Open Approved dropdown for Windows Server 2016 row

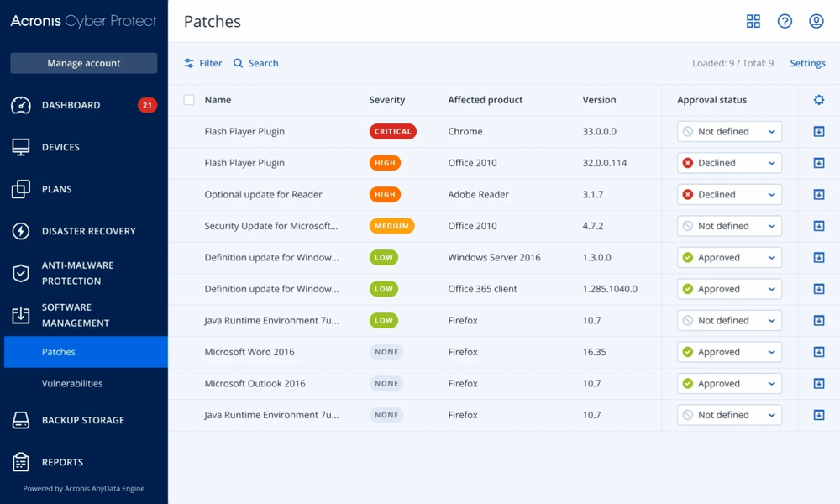(729, 258)
